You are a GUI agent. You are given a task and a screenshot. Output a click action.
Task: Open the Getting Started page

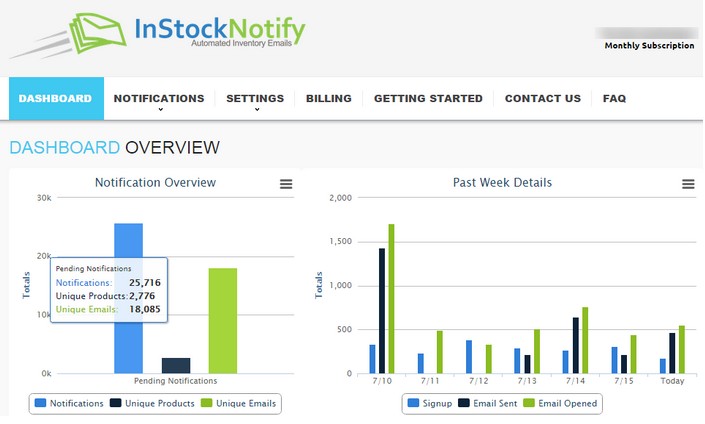pyautogui.click(x=428, y=99)
